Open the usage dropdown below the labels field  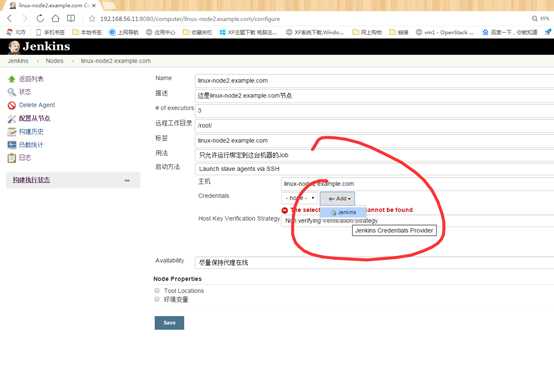click(374, 155)
